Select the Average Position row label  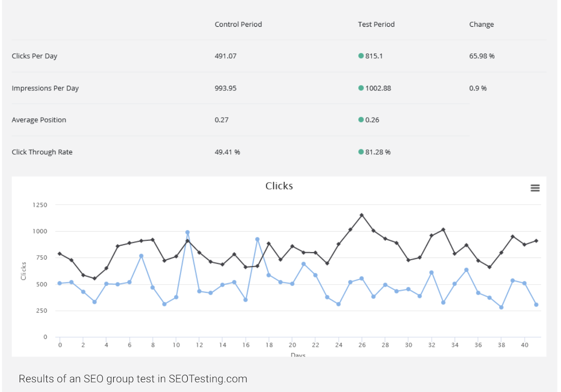(x=39, y=120)
